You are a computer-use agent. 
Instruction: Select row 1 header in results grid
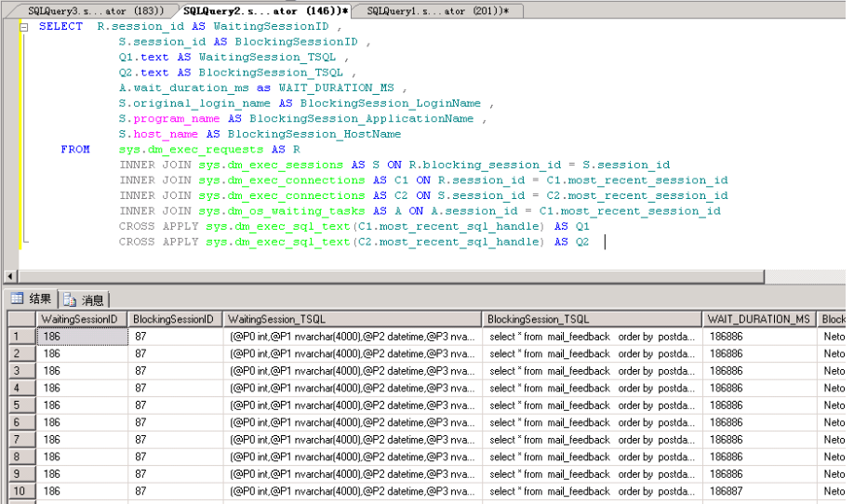pyautogui.click(x=21, y=337)
